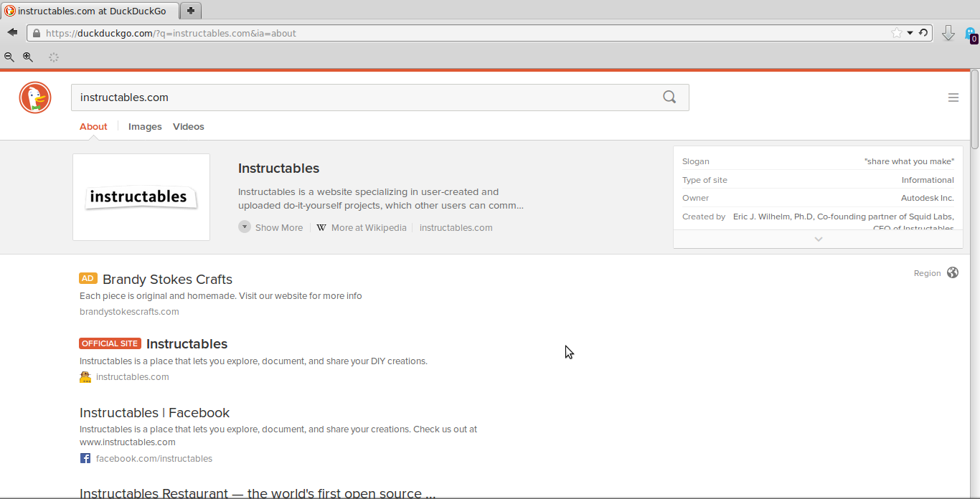The height and width of the screenshot is (499, 980).
Task: Click the padlock site security icon
Action: [x=36, y=33]
